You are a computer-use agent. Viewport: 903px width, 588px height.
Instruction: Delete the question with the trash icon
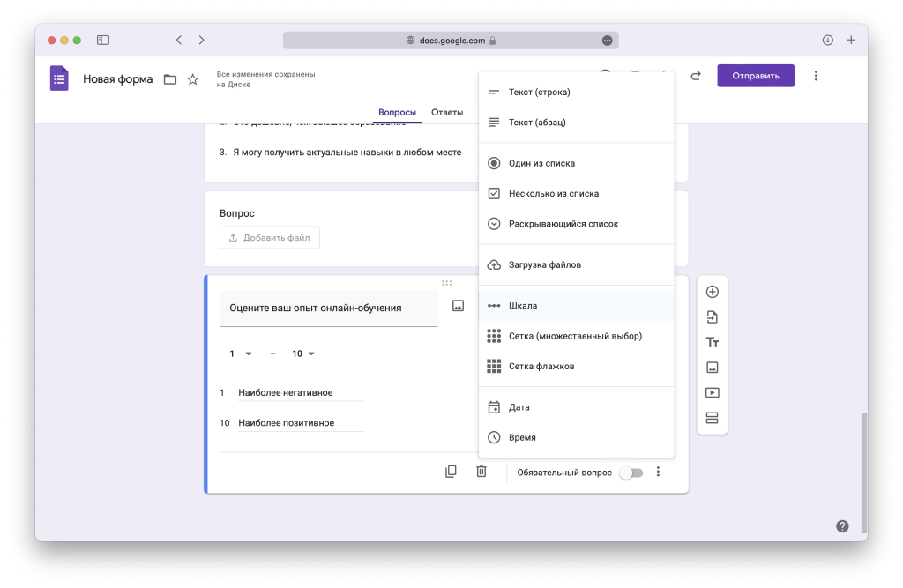point(481,472)
